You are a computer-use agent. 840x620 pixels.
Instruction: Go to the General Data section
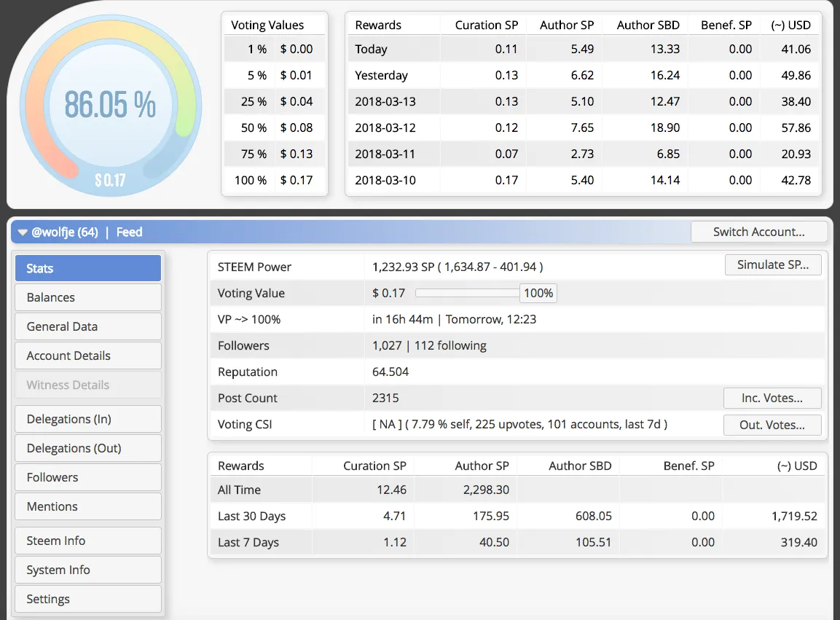[x=87, y=326]
